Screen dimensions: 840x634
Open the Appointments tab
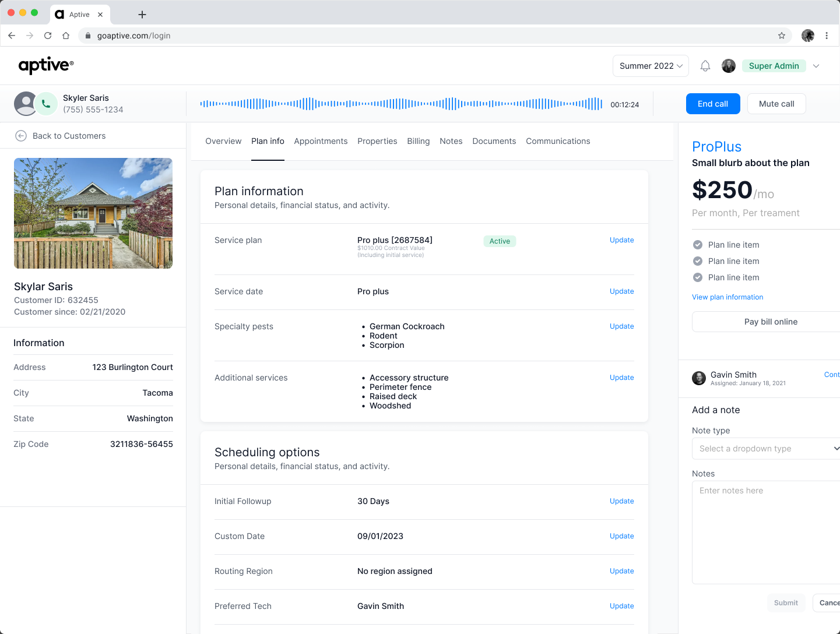[321, 141]
